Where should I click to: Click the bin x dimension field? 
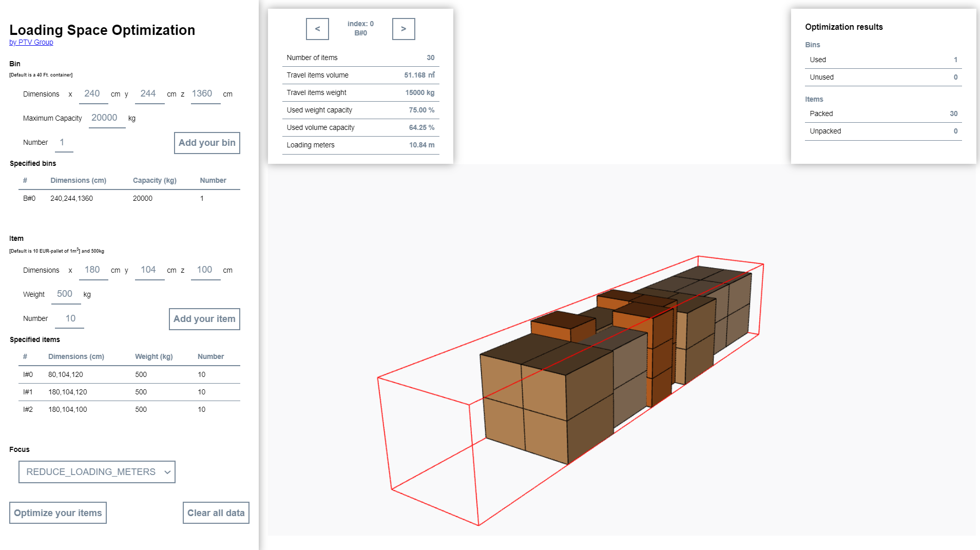93,93
